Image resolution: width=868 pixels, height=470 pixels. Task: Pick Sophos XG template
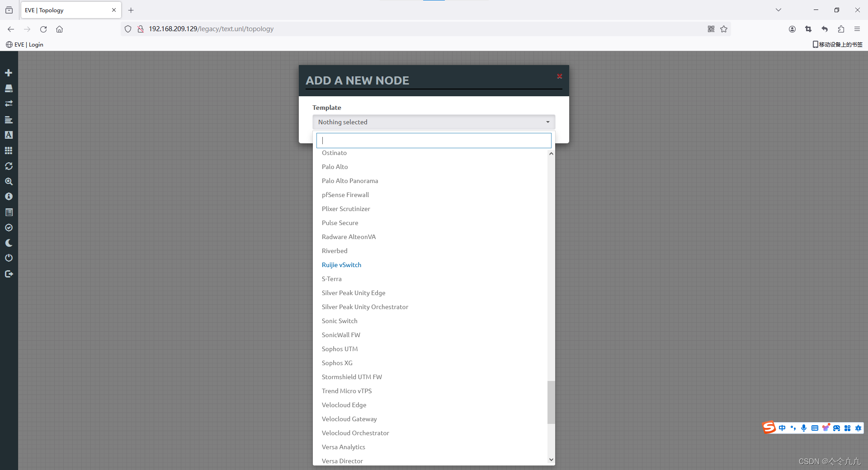pyautogui.click(x=430, y=363)
